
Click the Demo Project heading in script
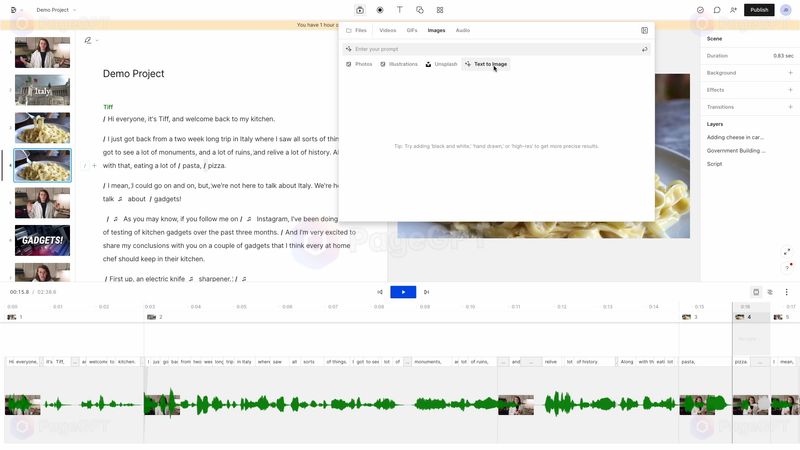click(134, 73)
